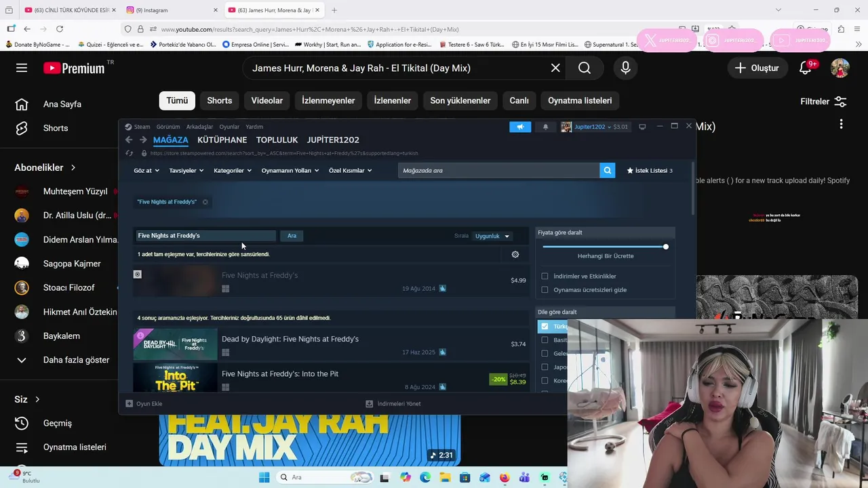Click Oyun Ekle at Steam bottom bar
The width and height of the screenshot is (868, 488).
[x=144, y=404]
